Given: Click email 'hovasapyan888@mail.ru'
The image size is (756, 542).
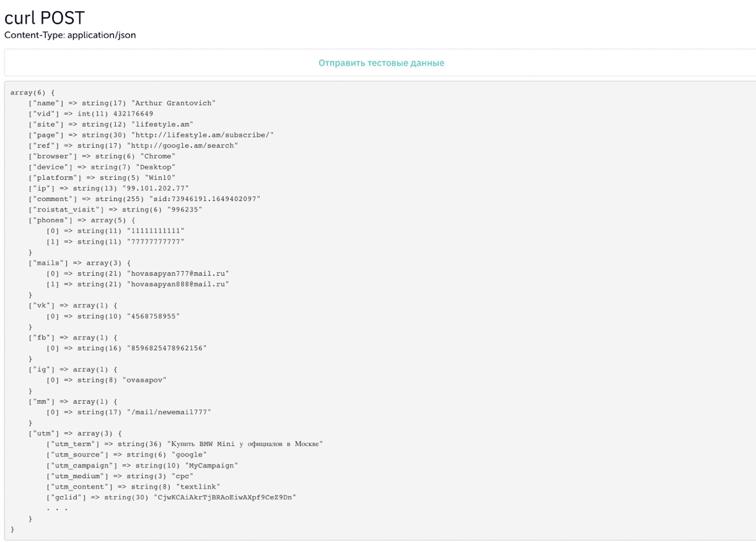Looking at the screenshot, I should click(x=178, y=284).
